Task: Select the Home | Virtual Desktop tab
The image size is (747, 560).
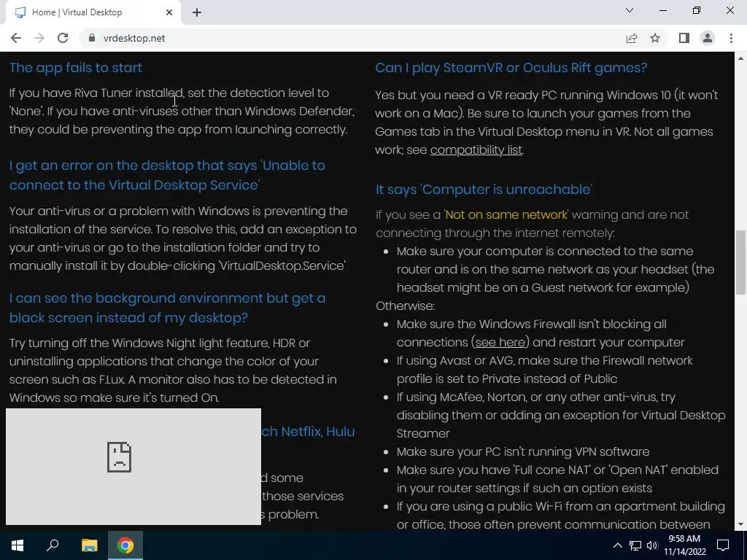Action: coord(93,12)
